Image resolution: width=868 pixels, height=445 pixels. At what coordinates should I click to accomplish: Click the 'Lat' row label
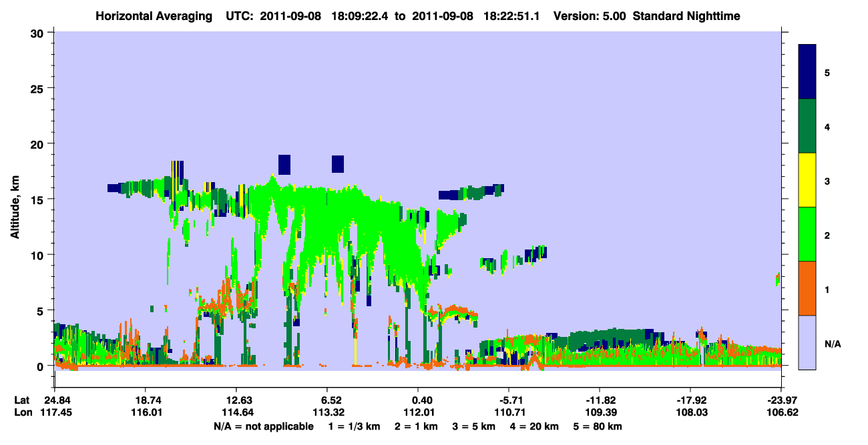pos(22,400)
